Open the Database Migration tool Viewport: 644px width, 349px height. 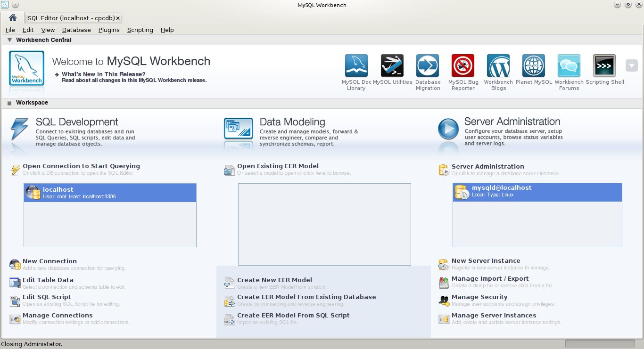(427, 65)
